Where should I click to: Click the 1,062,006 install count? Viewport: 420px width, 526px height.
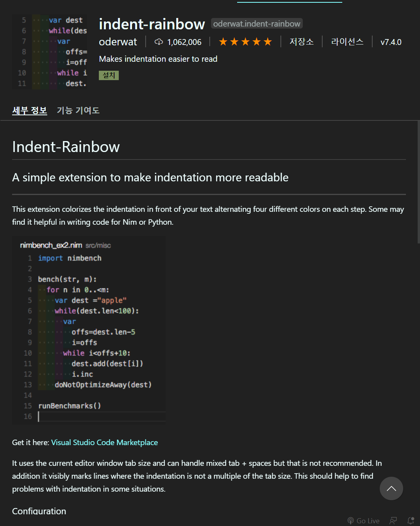pos(184,42)
